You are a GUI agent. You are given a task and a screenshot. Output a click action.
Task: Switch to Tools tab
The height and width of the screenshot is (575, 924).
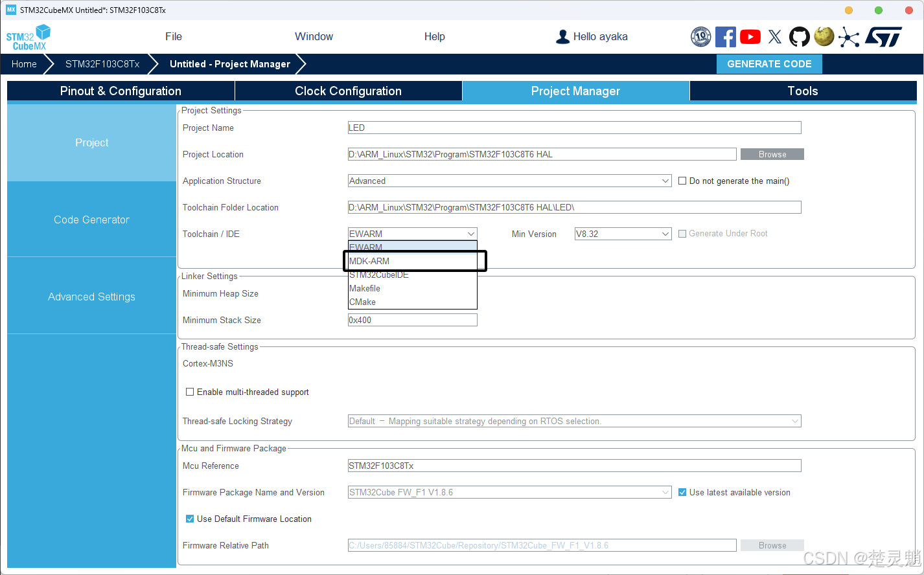coord(803,91)
